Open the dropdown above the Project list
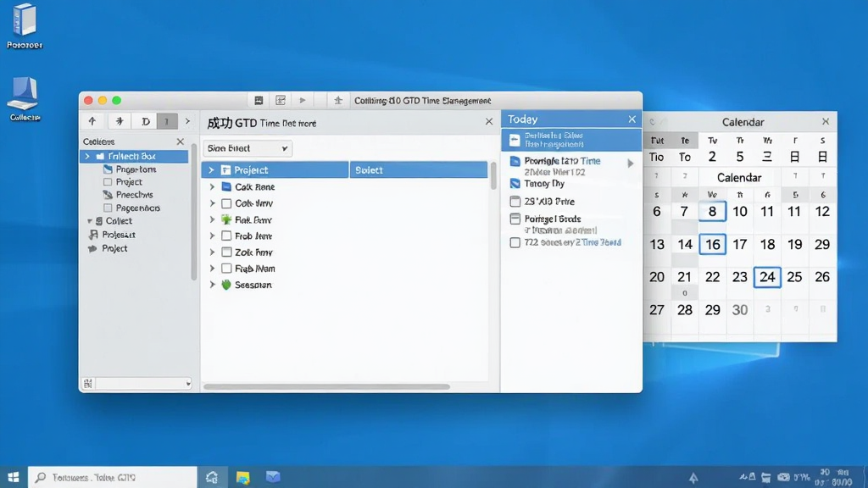 [x=248, y=148]
